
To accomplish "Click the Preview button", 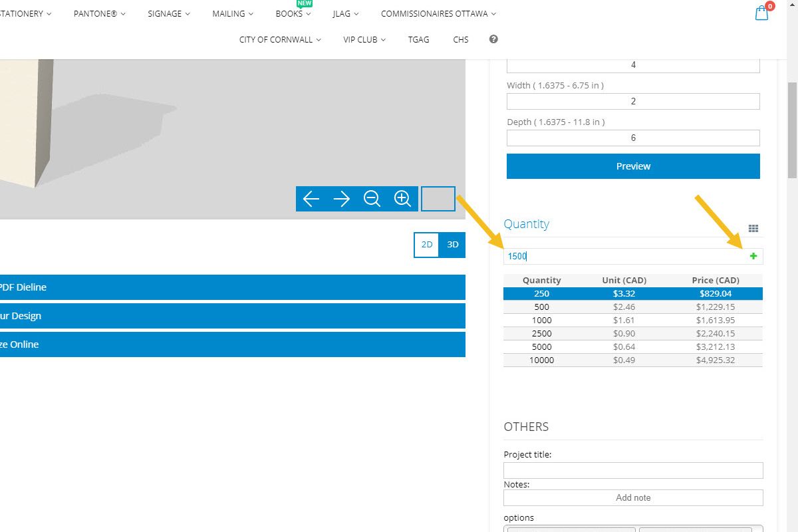I will [x=633, y=166].
